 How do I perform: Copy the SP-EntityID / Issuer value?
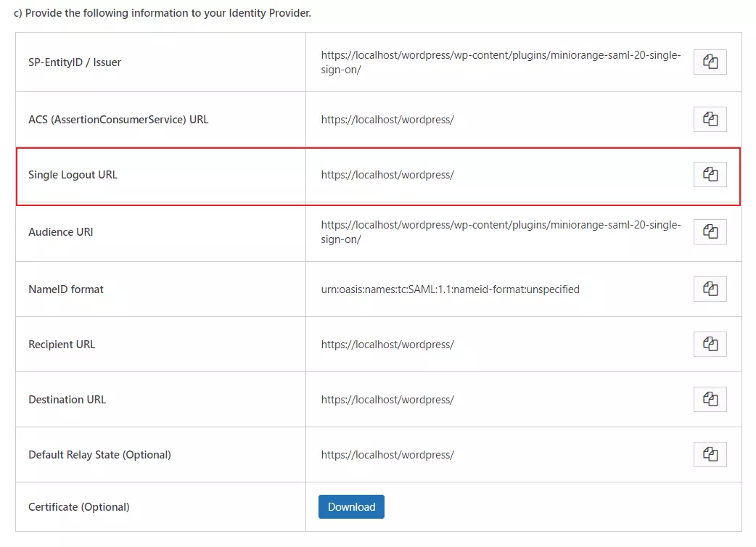(710, 62)
